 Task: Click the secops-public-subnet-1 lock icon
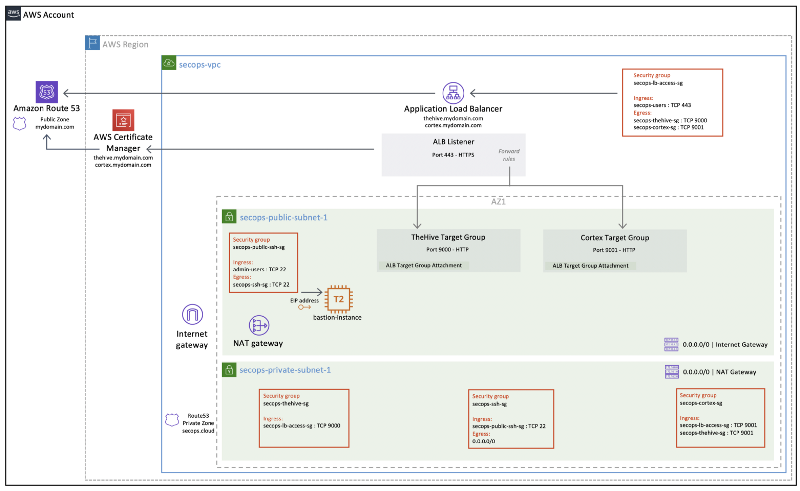[x=227, y=216]
